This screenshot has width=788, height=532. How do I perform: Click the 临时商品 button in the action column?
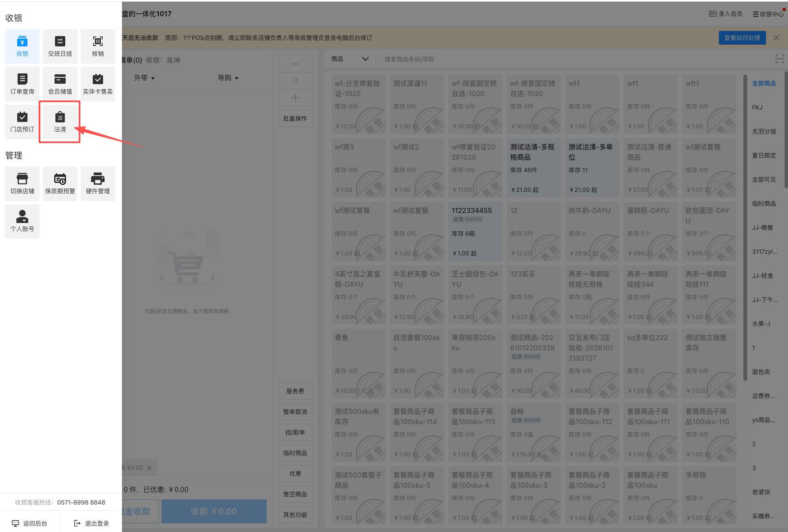[295, 453]
